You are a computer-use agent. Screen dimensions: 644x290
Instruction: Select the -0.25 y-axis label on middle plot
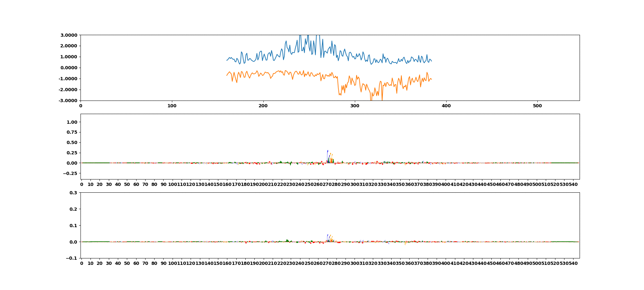tap(71, 173)
